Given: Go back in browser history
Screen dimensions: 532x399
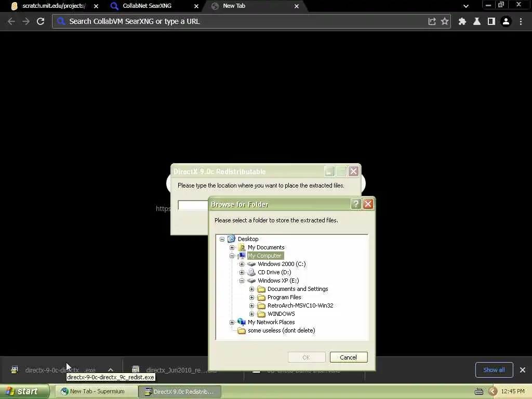Looking at the screenshot, I should pyautogui.click(x=11, y=21).
